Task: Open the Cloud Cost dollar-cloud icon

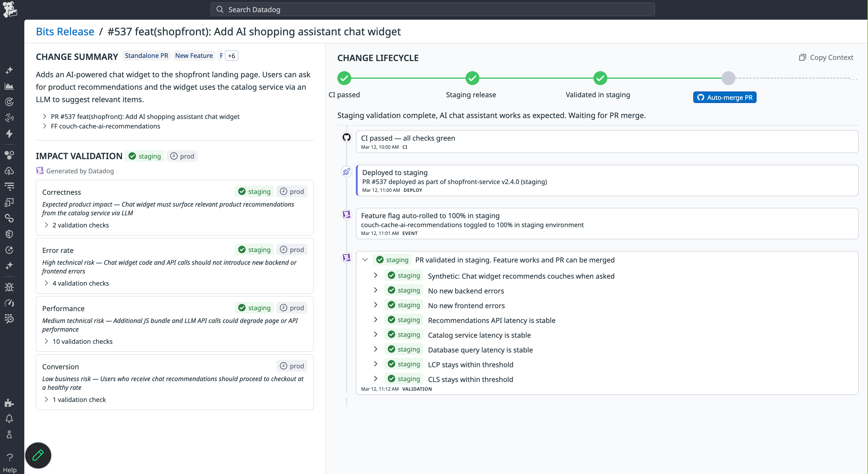Action: (10, 171)
